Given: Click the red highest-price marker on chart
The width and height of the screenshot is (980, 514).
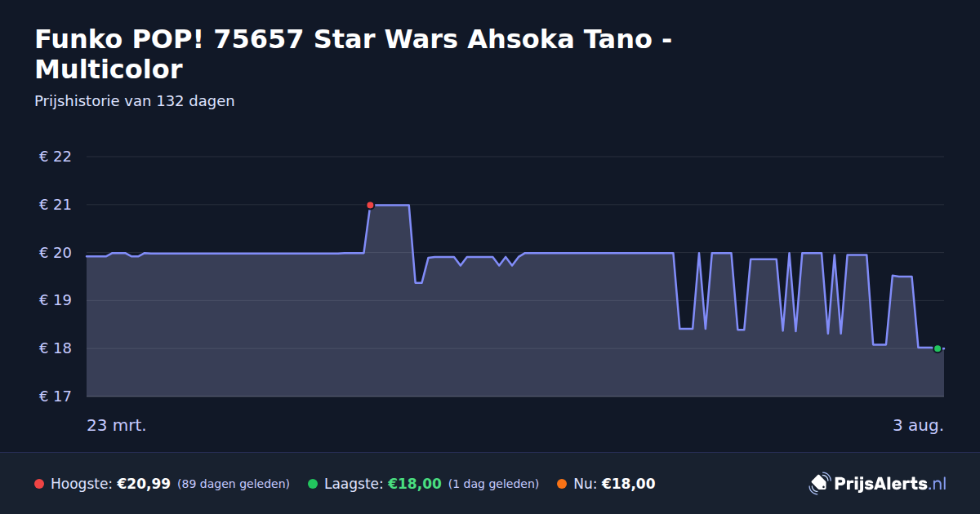Looking at the screenshot, I should point(370,205).
